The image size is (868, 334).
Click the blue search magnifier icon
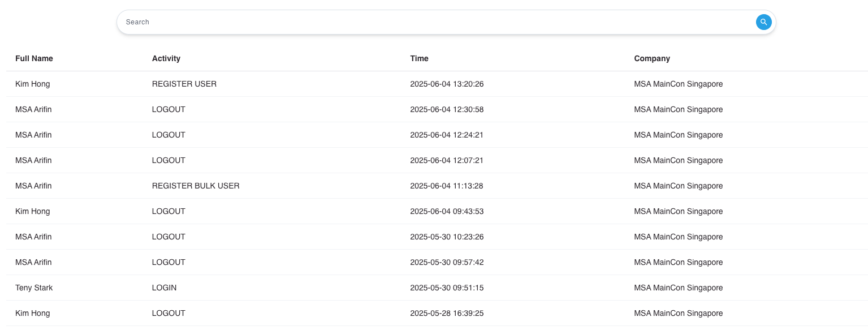coord(763,22)
